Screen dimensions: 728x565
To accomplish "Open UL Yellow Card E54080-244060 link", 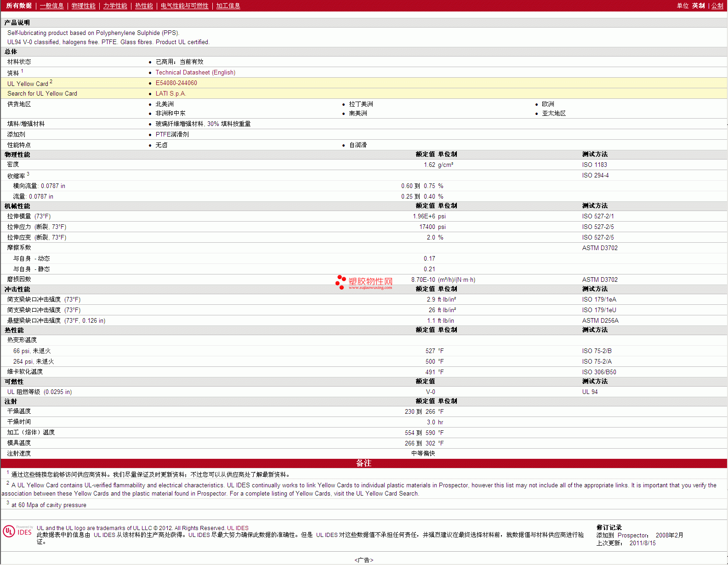I will coord(176,83).
